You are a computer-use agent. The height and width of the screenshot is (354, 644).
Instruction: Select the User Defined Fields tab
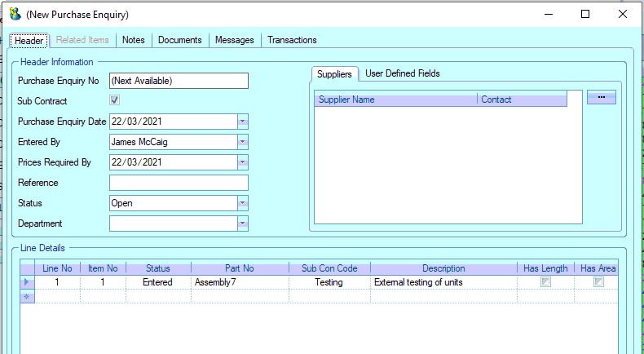click(x=402, y=73)
